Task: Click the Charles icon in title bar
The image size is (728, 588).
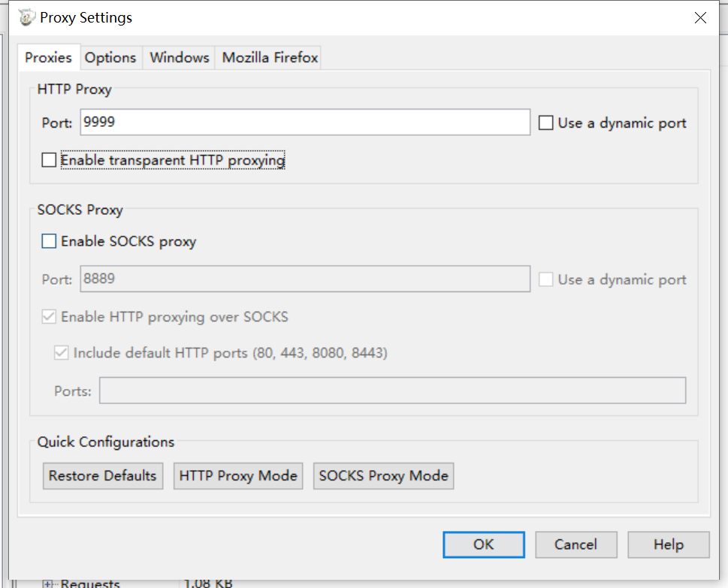Action: point(27,17)
